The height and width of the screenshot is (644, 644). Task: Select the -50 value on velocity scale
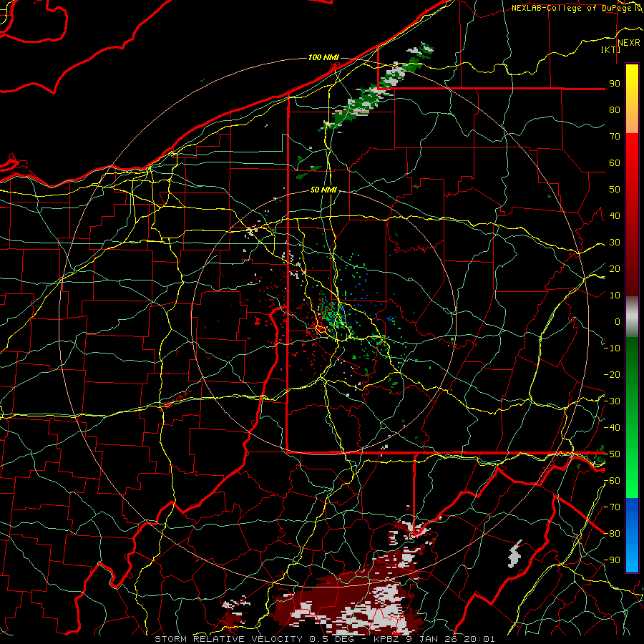(612, 454)
